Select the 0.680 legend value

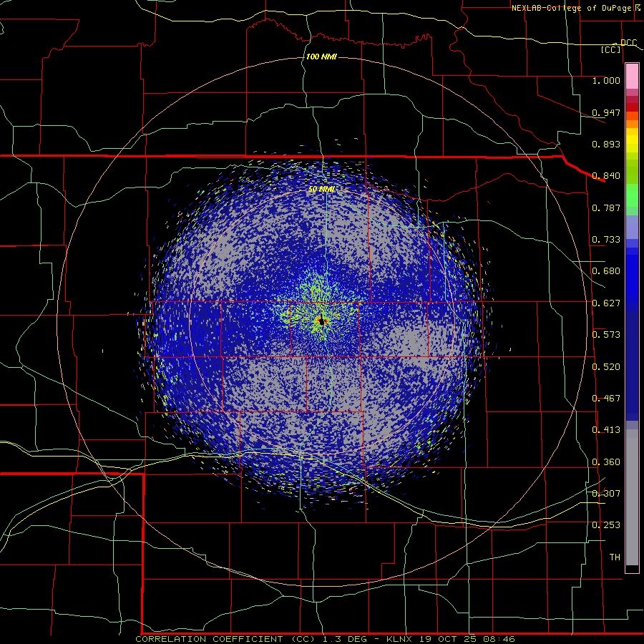[x=606, y=271]
